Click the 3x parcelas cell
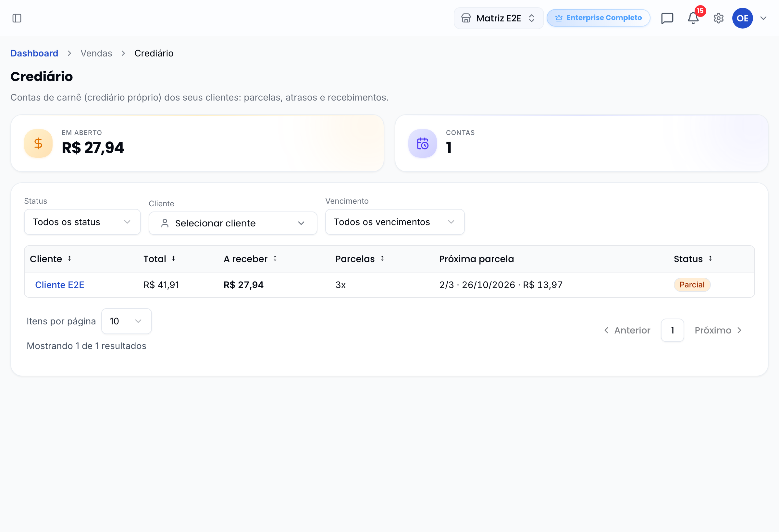Image resolution: width=779 pixels, height=532 pixels. click(x=340, y=285)
